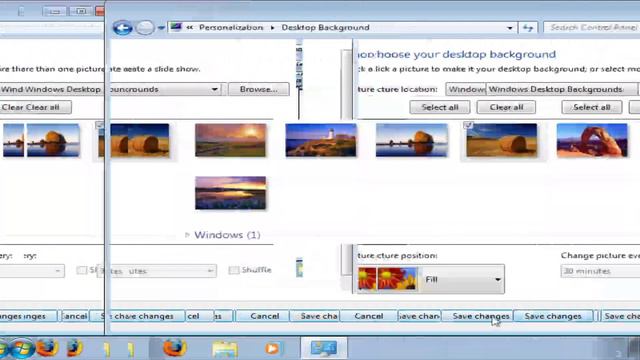Screen dimensions: 640x360
Task: Click the vertical scrollbar left of the heading
Action: 347,163
